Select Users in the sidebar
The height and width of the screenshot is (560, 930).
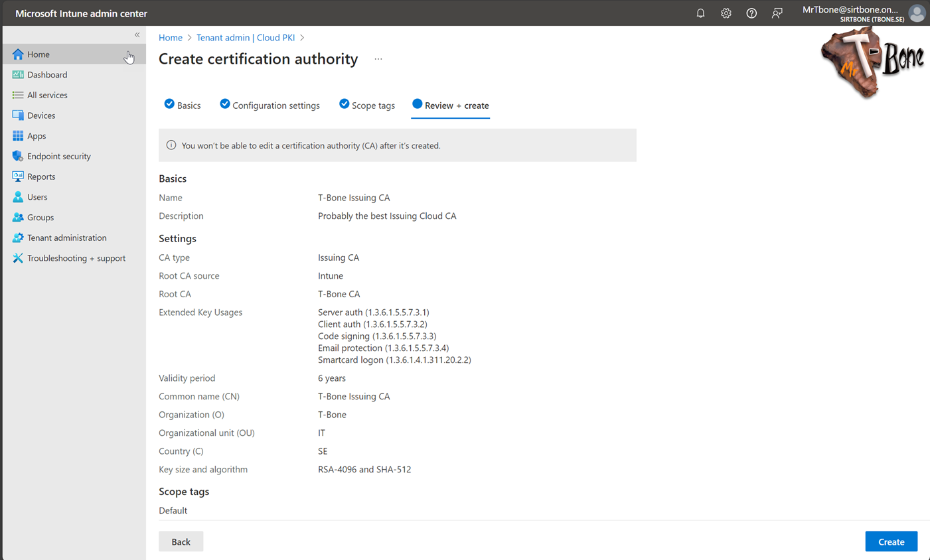click(37, 196)
